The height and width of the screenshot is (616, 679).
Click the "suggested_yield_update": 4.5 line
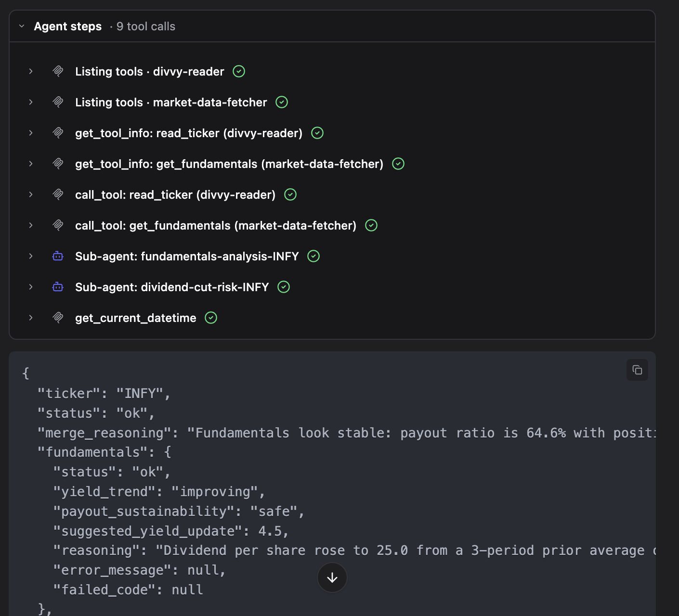point(171,531)
